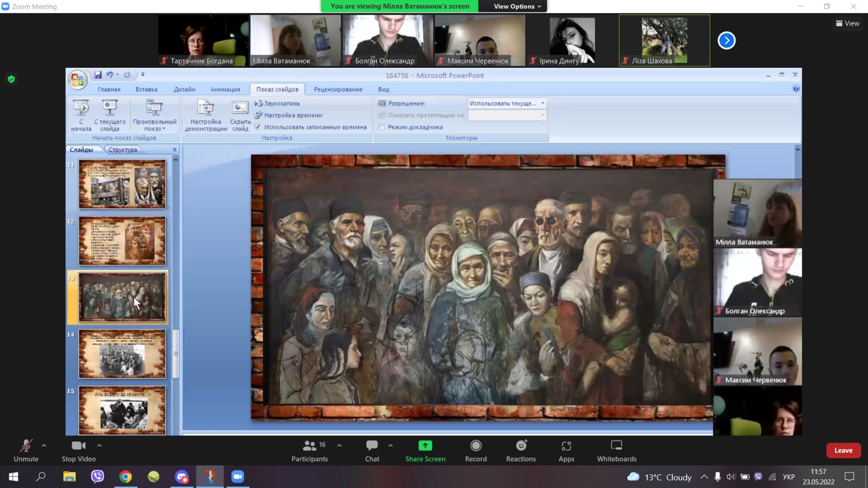
Task: Switch to the Анимация ribbon tab
Action: point(225,89)
